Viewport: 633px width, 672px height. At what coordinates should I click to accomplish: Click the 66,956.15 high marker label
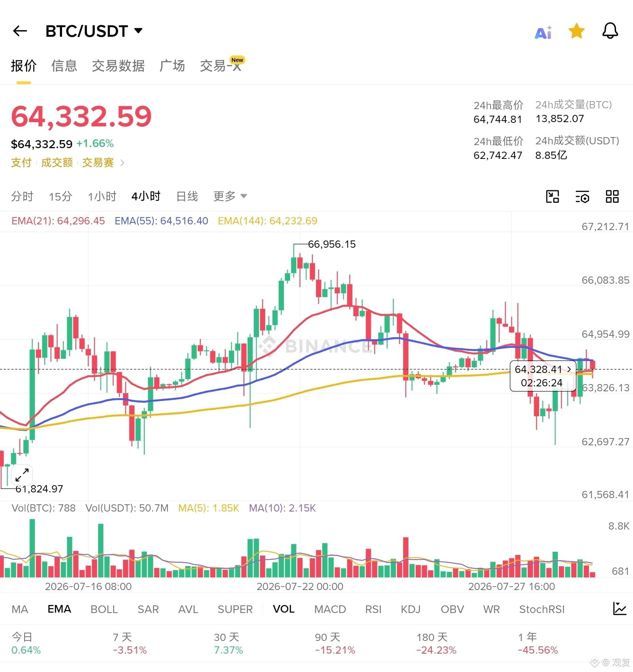[332, 244]
